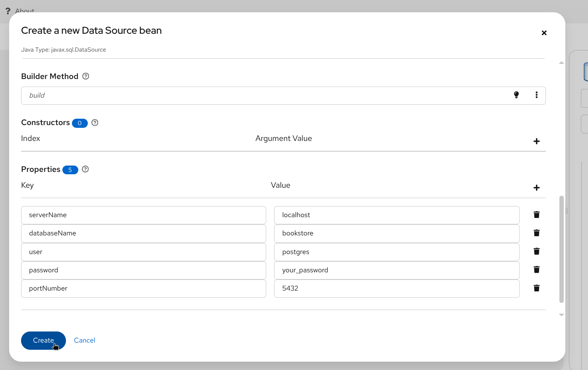
Task: Click the Properties count badge showing 5
Action: coord(70,170)
